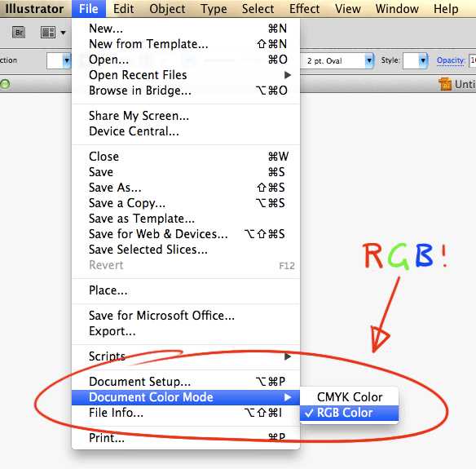This screenshot has width=476, height=469.
Task: Open the arrange documents dropdown arrow
Action: [x=63, y=33]
